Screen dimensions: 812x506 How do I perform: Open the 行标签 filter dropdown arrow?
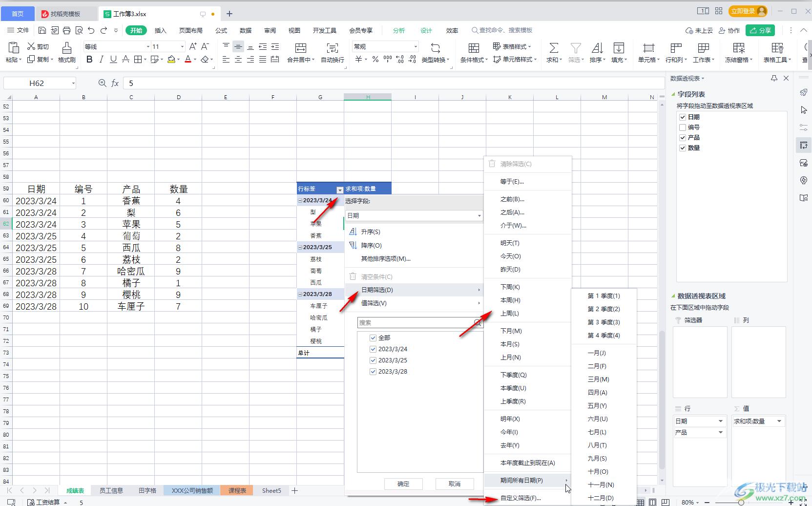340,190
